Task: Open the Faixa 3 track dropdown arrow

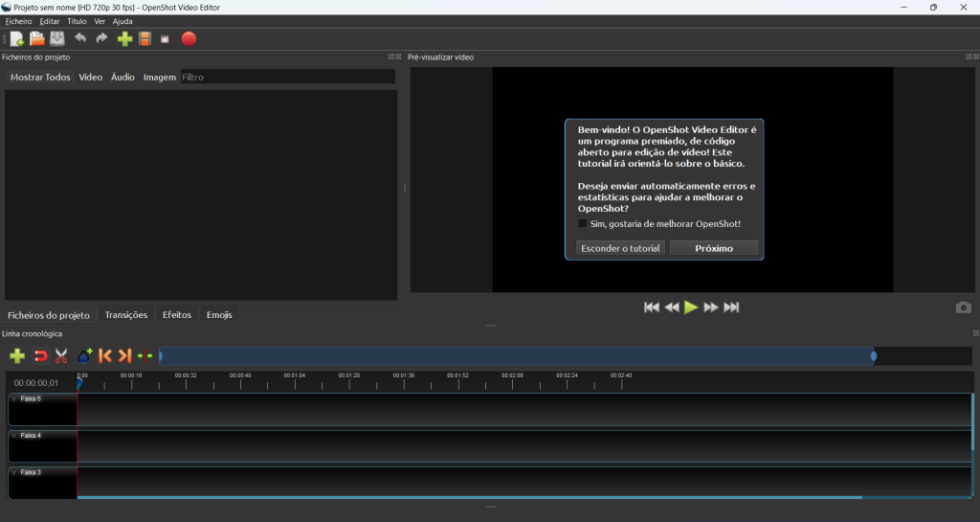Action: point(13,472)
